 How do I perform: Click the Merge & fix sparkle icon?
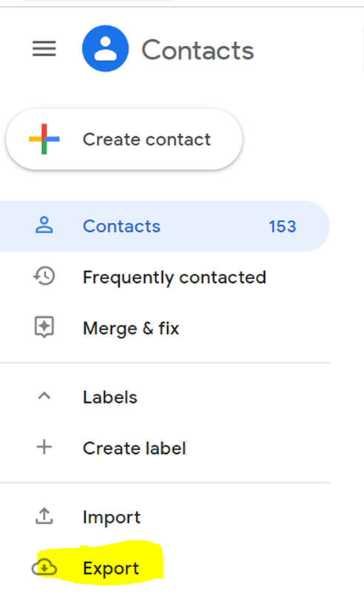point(44,327)
